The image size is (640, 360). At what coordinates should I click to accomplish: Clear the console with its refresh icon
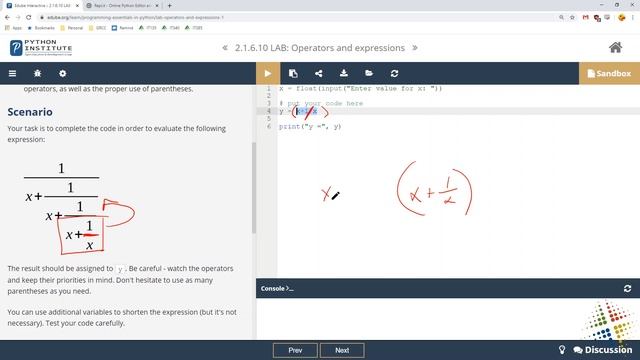[627, 289]
